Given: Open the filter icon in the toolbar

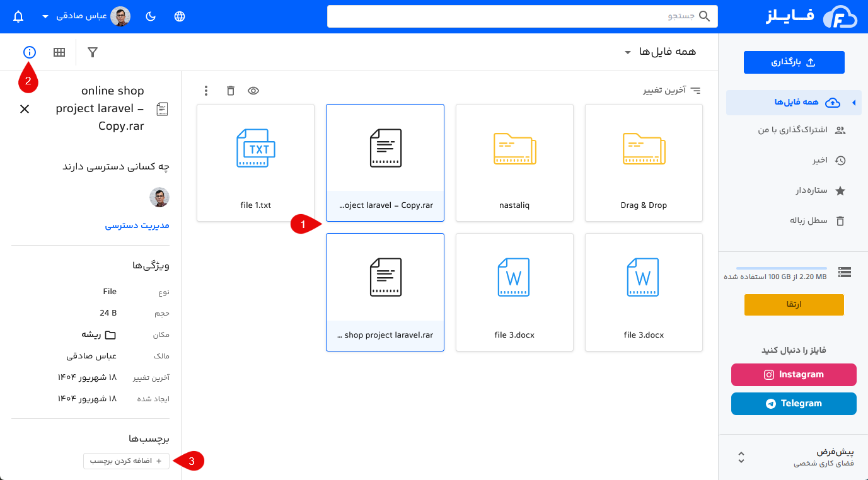Looking at the screenshot, I should click(x=92, y=52).
